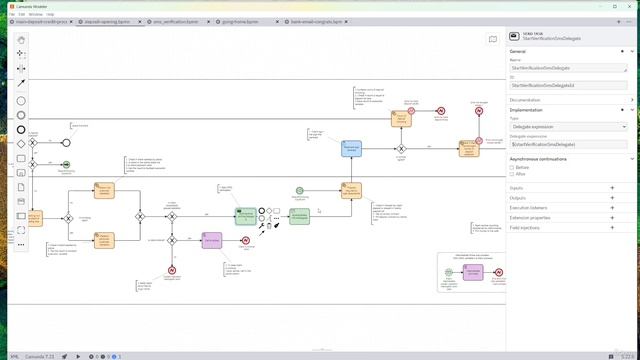Start connection with context pad arrow
The image size is (640, 360).
pyautogui.click(x=262, y=233)
